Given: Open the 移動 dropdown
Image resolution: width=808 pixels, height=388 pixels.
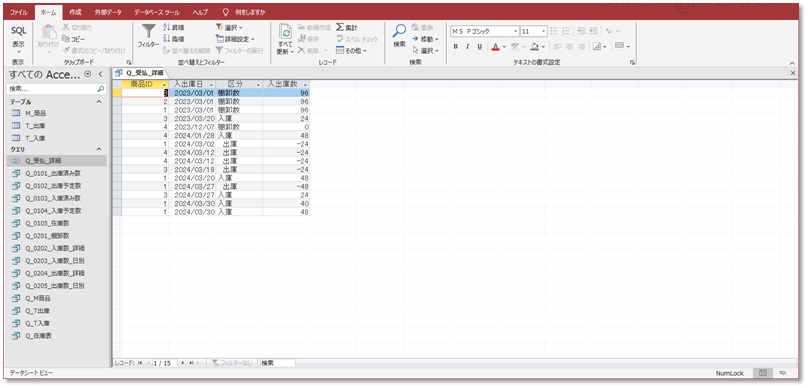Looking at the screenshot, I should point(426,39).
